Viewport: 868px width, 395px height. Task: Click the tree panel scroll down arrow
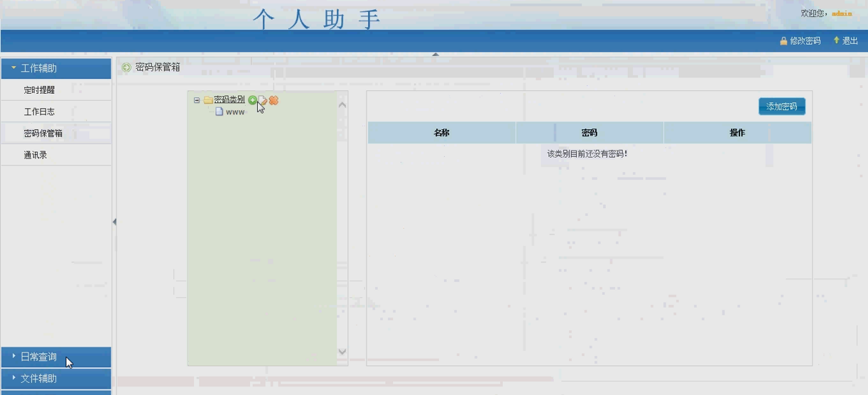342,352
